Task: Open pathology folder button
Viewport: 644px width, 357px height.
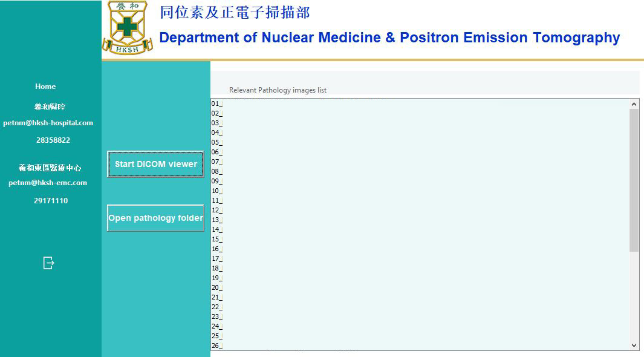Action: 155,218
